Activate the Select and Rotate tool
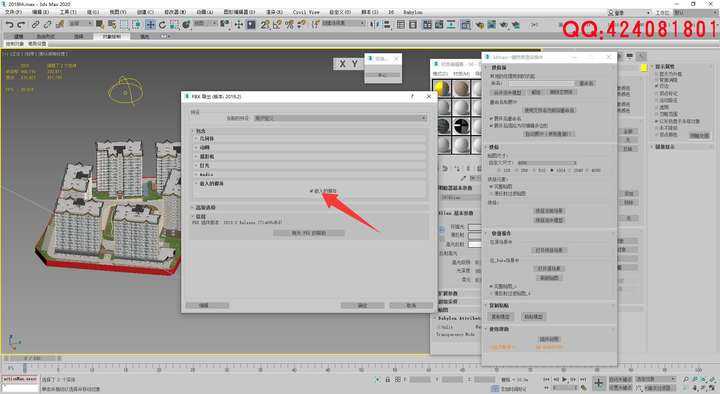The width and height of the screenshot is (720, 394). [162, 25]
